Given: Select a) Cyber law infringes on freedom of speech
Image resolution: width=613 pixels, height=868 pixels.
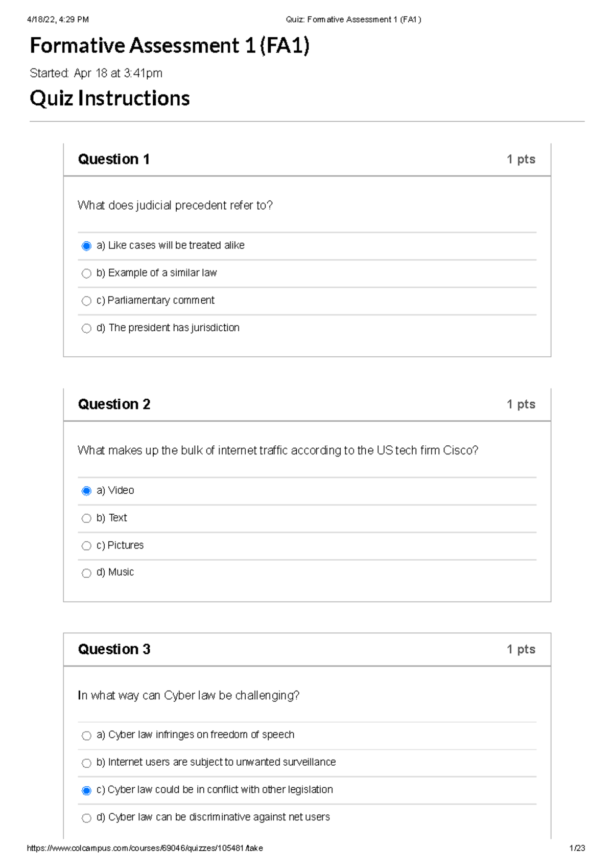Looking at the screenshot, I should pos(86,735).
